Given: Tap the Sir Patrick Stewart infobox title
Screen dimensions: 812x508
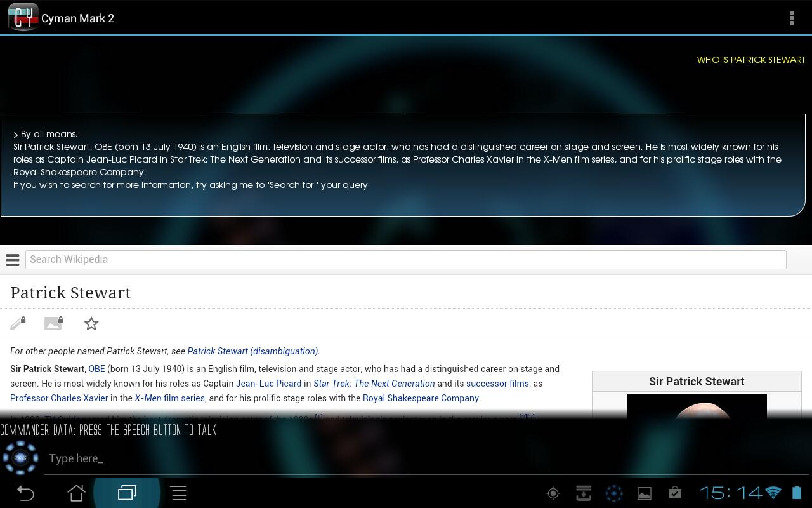Looking at the screenshot, I should 697,382.
